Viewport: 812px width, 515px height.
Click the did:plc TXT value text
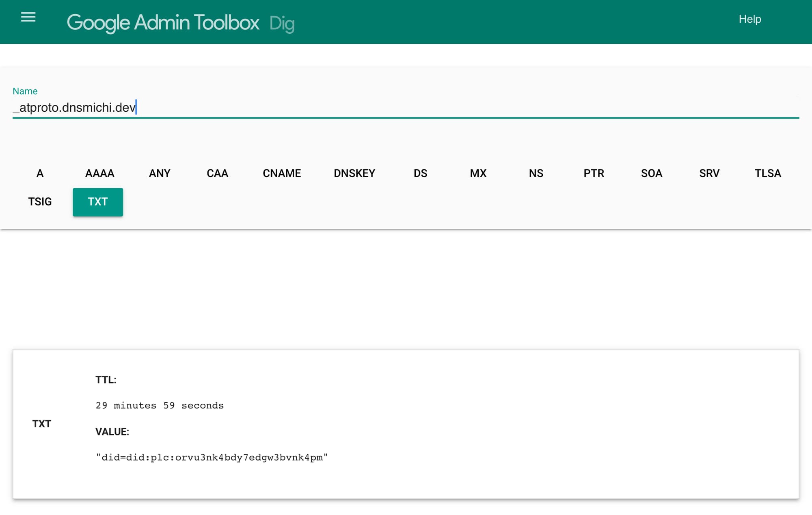[x=212, y=458]
